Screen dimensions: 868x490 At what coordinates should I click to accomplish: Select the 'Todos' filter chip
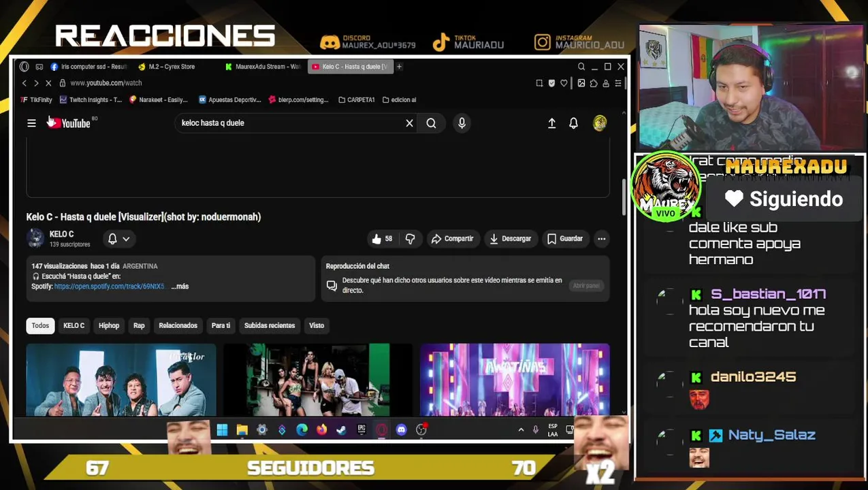pyautogui.click(x=40, y=325)
